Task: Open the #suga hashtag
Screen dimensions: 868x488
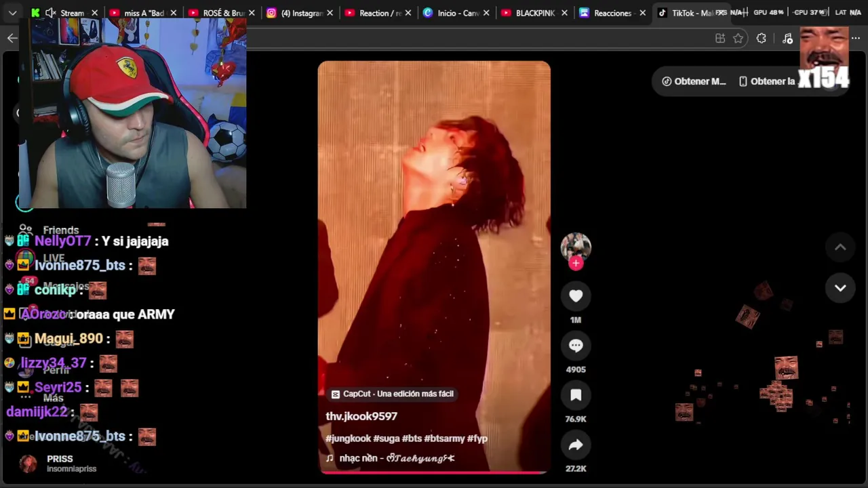Action: pos(386,439)
